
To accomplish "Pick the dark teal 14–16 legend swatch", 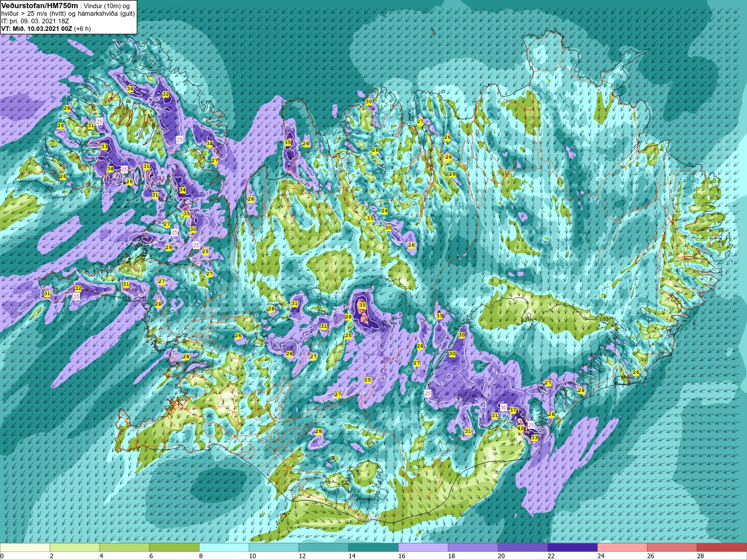I will (x=373, y=548).
